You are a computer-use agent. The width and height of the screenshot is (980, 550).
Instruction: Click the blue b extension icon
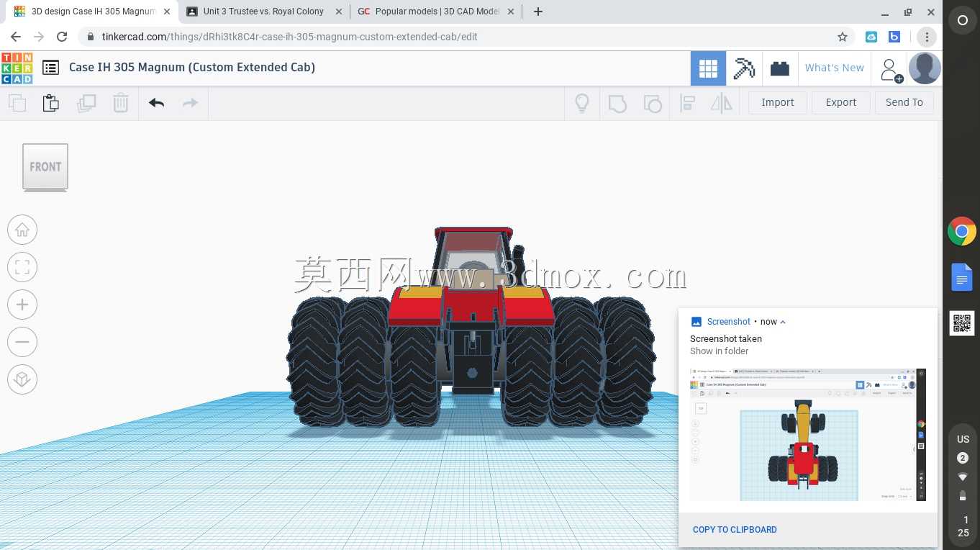point(894,37)
